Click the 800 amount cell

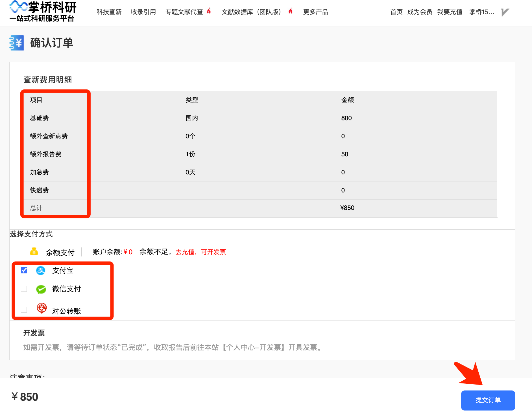pos(346,118)
